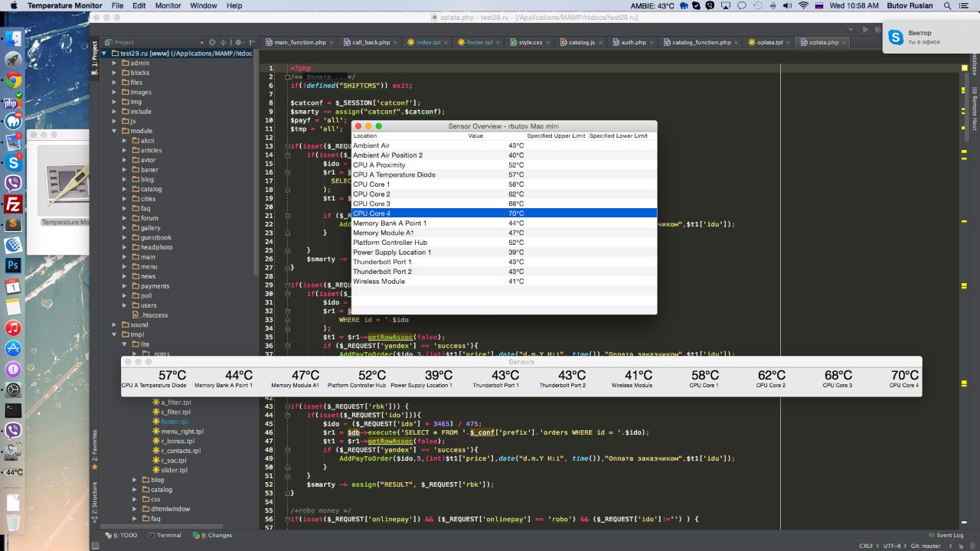This screenshot has height=551, width=980.
Task: Launch Google Chrome from the Dock
Action: click(x=13, y=80)
